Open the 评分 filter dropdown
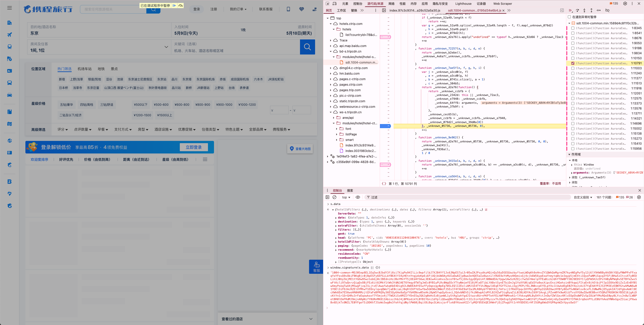This screenshot has width=644, height=325. point(62,130)
